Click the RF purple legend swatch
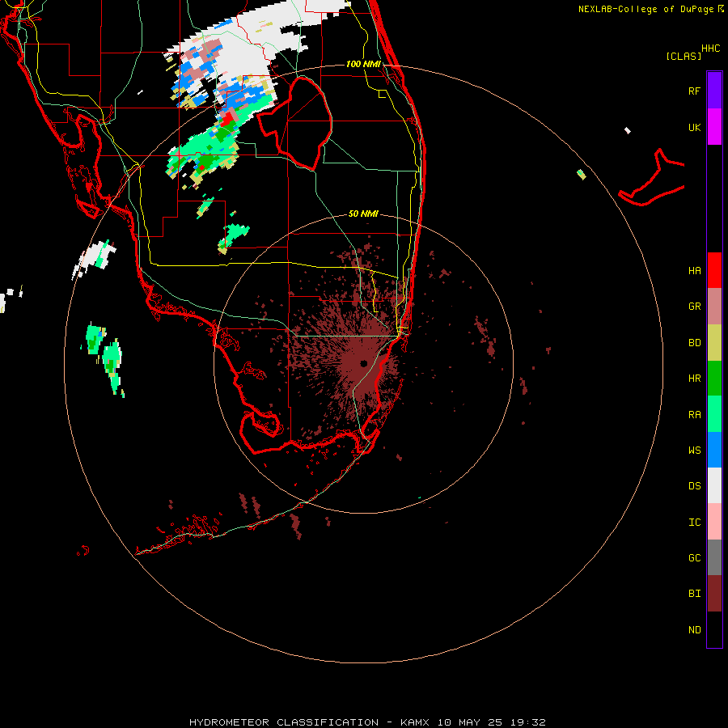 click(714, 91)
